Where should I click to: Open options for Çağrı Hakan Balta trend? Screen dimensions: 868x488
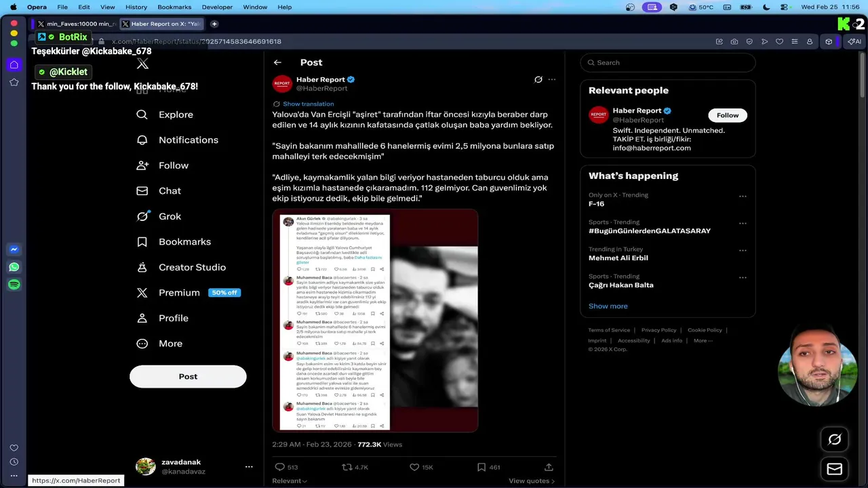click(743, 278)
